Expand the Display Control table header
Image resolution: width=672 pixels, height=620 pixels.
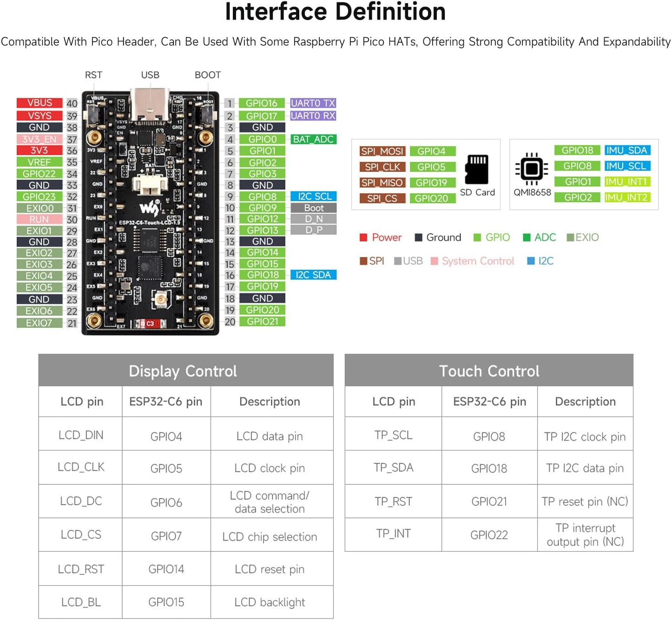point(183,371)
